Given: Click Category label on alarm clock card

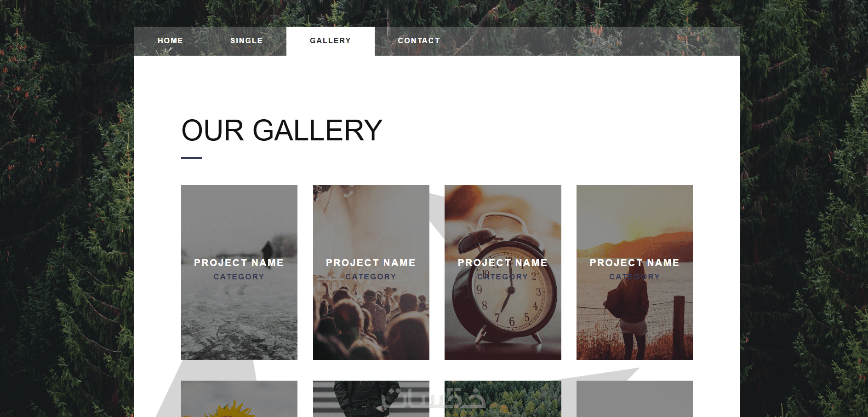Looking at the screenshot, I should (503, 277).
